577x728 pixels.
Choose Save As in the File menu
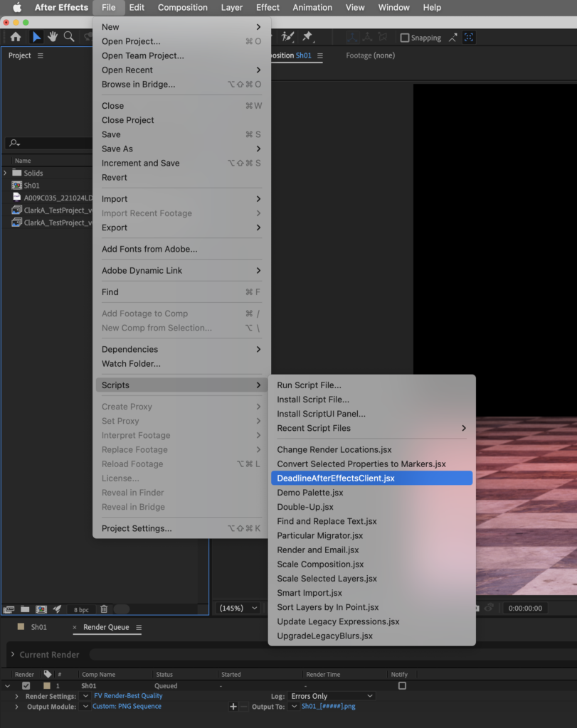[x=181, y=149]
